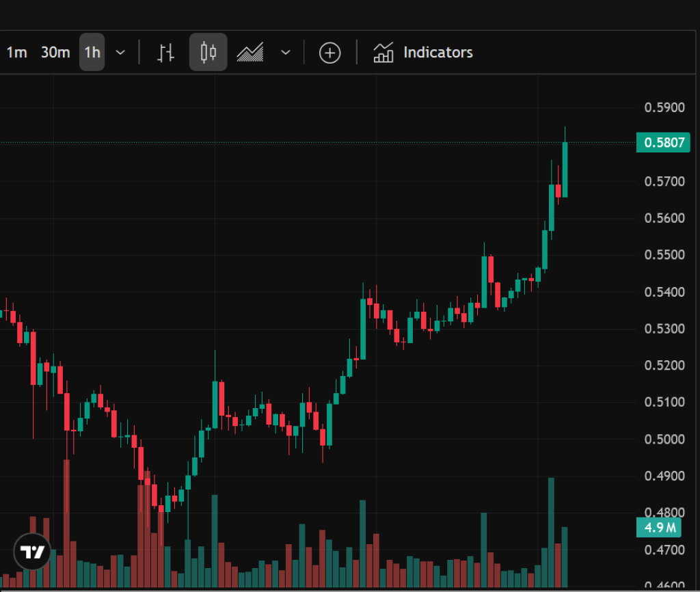The height and width of the screenshot is (592, 700).
Task: Expand the time interval dropdown chevron
Action: click(x=120, y=53)
